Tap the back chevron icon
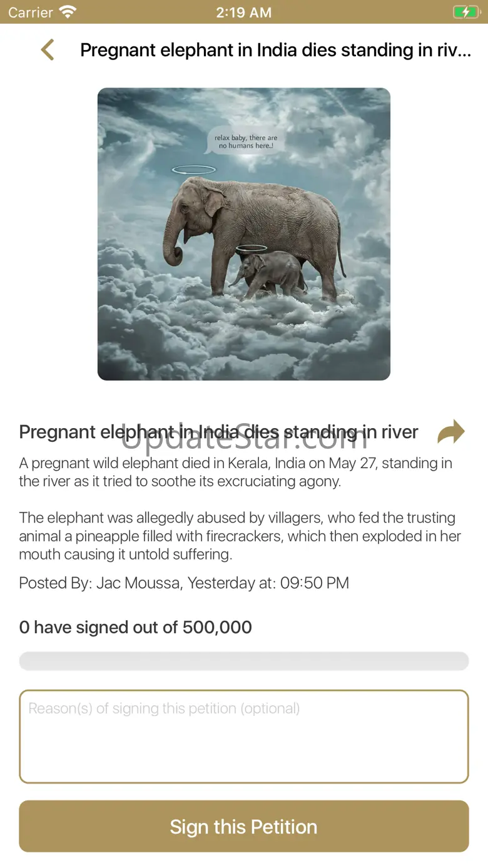Screen dimensions: 488x868 pyautogui.click(x=48, y=50)
